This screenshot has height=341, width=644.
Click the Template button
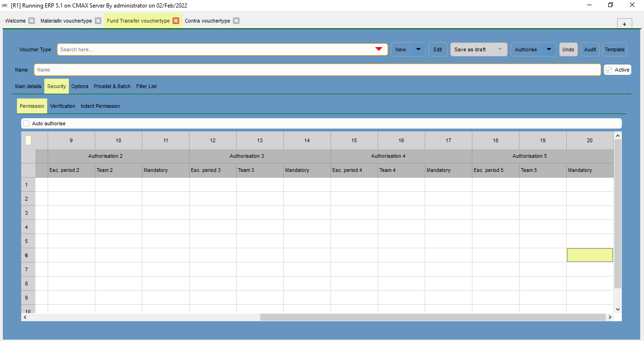615,49
